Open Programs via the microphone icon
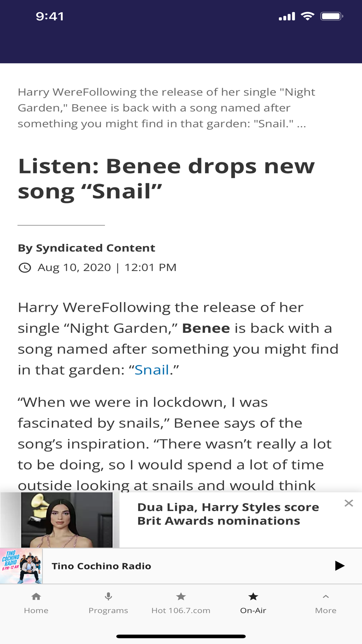Screen dimensions: 362x644 tap(108, 597)
